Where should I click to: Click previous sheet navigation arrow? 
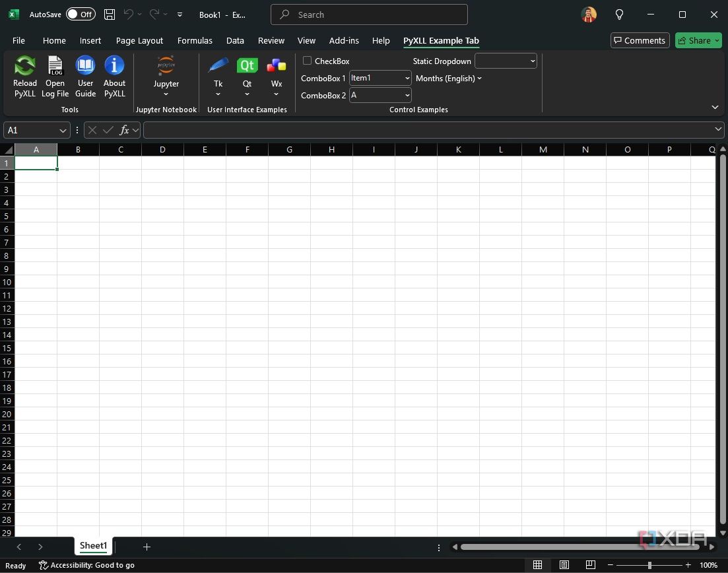(x=19, y=547)
